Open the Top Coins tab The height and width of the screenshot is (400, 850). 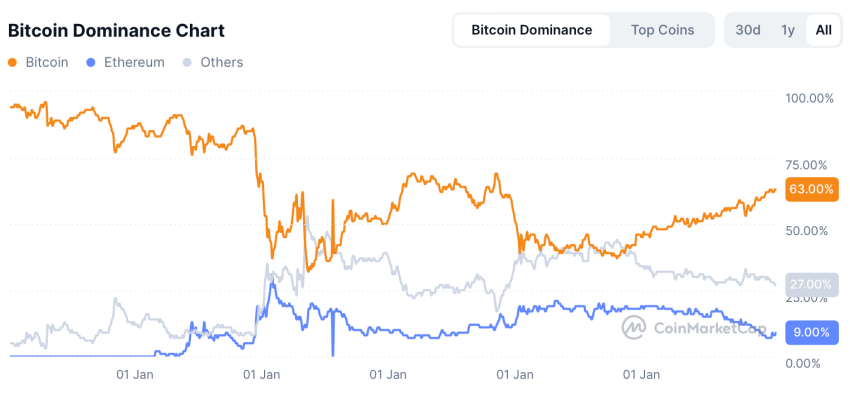tap(662, 30)
